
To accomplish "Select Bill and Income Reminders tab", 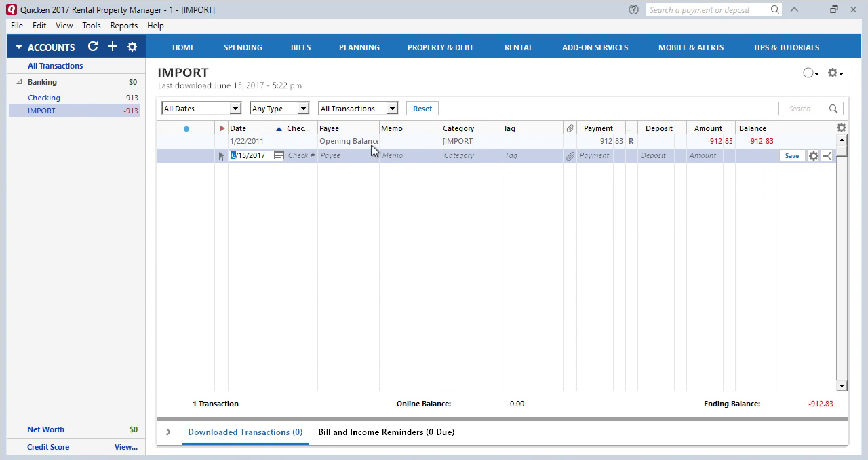I will point(386,432).
